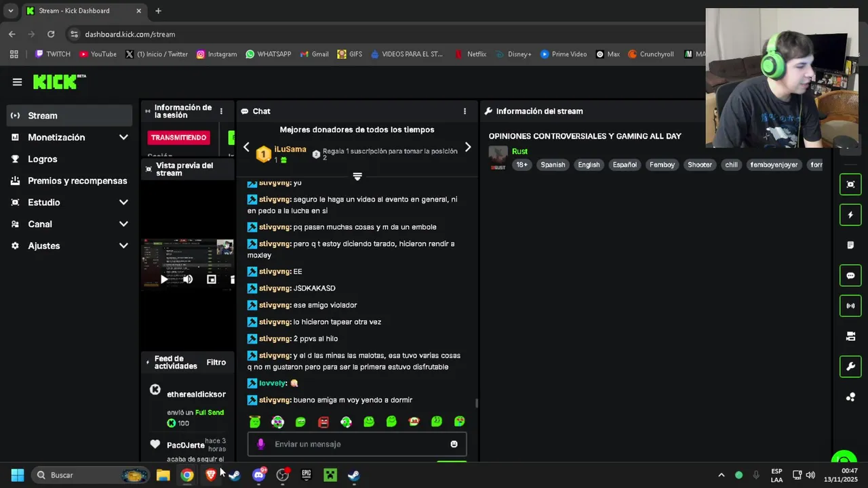Viewport: 868px width, 488px height.
Task: Open the WHATSAPP bookmark
Action: [269, 54]
